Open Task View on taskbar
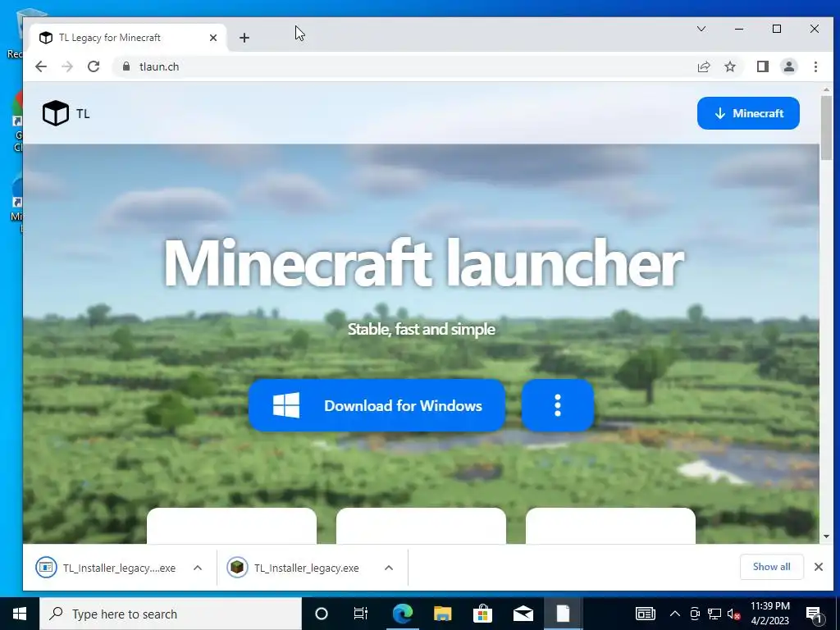The height and width of the screenshot is (630, 840). coord(361,614)
